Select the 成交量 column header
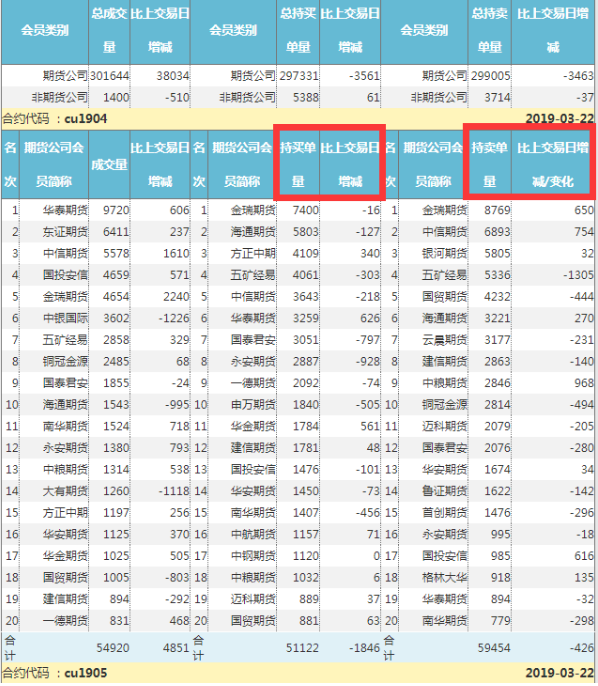The image size is (598, 686). click(109, 165)
